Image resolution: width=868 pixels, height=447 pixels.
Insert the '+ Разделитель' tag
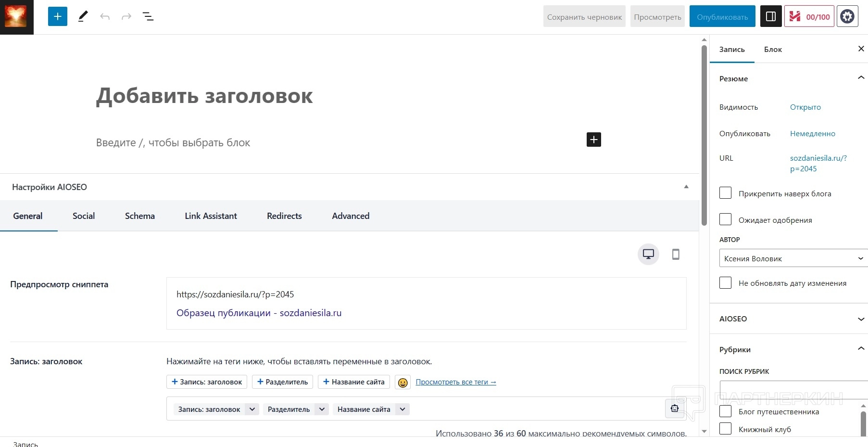click(283, 382)
